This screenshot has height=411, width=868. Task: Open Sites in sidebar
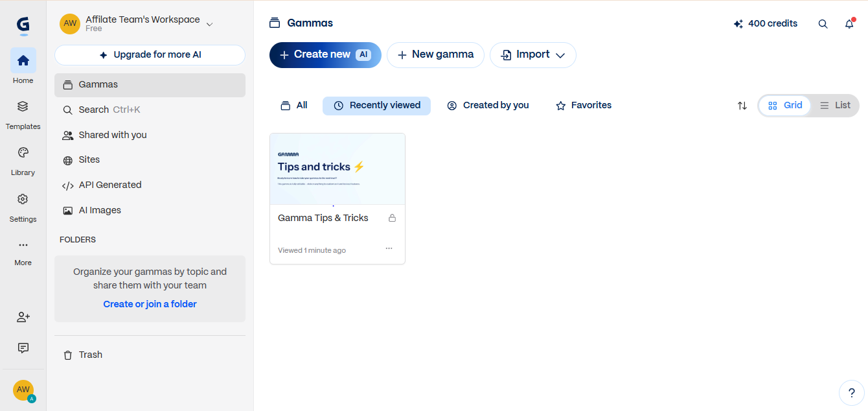coord(150,160)
